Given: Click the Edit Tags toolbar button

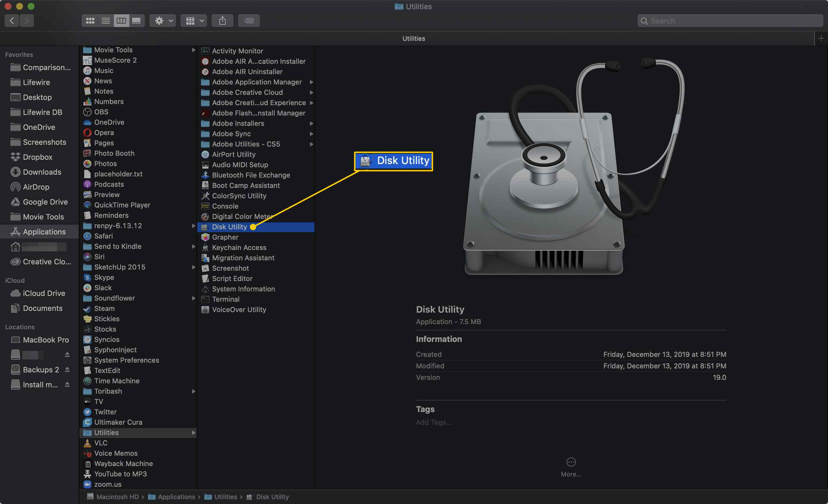Looking at the screenshot, I should point(249,21).
